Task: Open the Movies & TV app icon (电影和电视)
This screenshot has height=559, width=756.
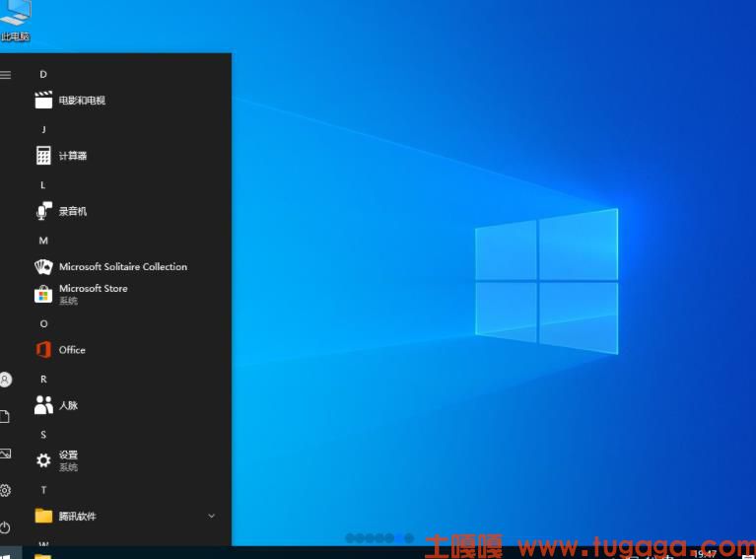Action: tap(43, 101)
